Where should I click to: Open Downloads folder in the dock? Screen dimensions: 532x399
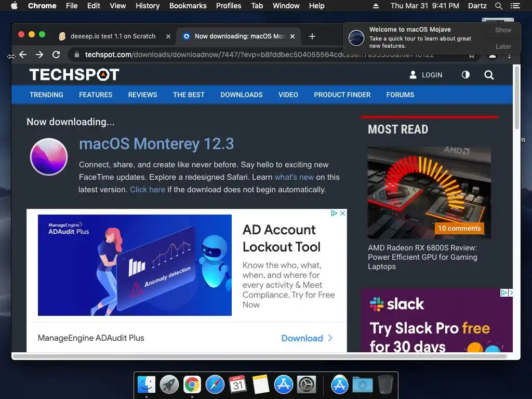(x=362, y=385)
